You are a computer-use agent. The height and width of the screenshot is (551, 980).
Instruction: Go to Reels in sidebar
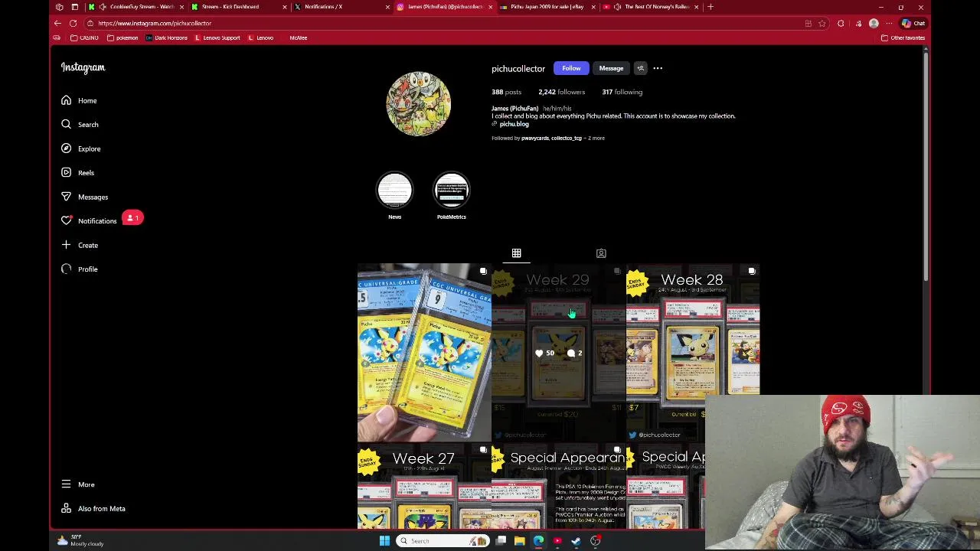(x=77, y=173)
